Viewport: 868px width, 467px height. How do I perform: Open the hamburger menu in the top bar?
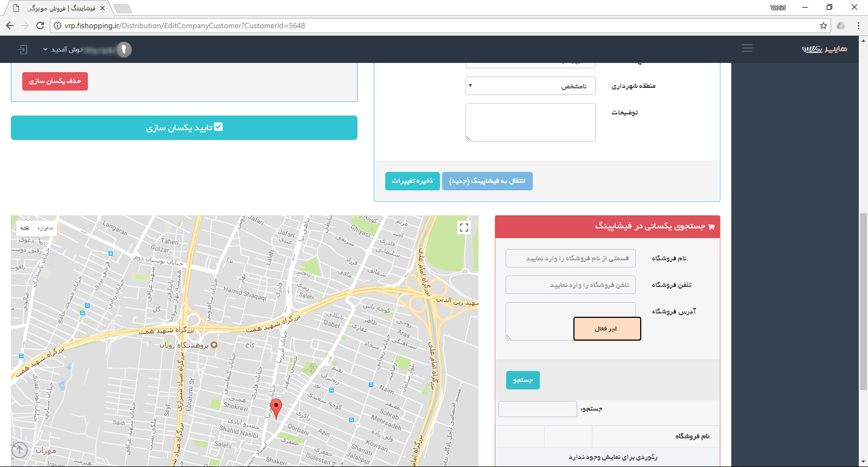(x=747, y=48)
